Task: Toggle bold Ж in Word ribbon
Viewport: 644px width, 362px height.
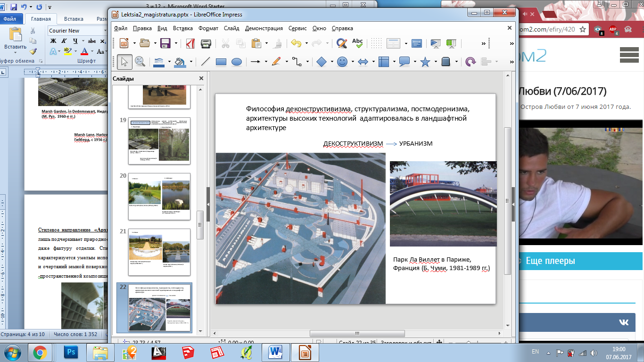Action: tap(53, 41)
